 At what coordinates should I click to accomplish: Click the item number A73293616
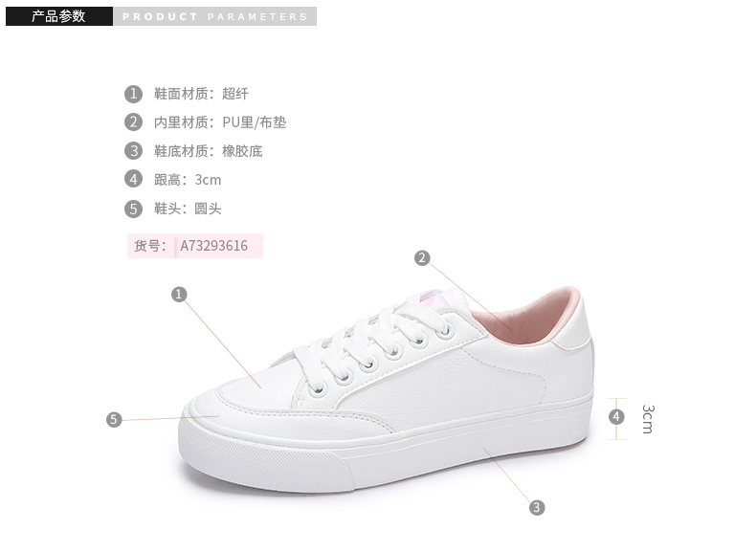(x=213, y=246)
